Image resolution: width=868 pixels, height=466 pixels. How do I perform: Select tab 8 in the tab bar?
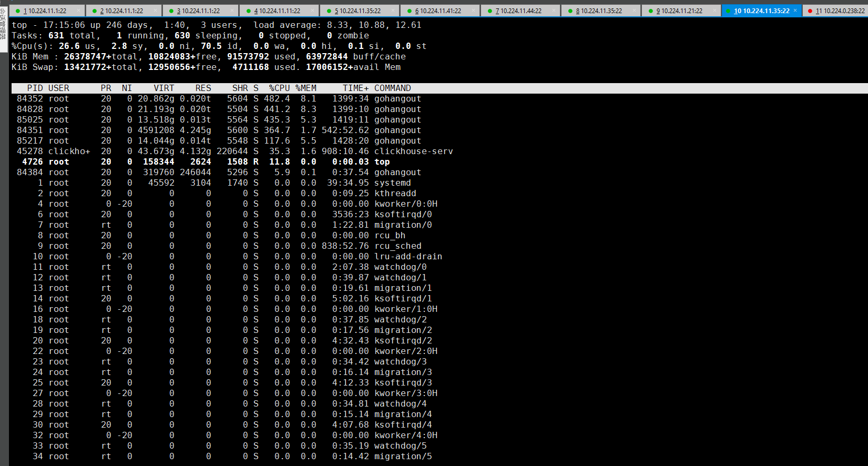click(x=599, y=11)
